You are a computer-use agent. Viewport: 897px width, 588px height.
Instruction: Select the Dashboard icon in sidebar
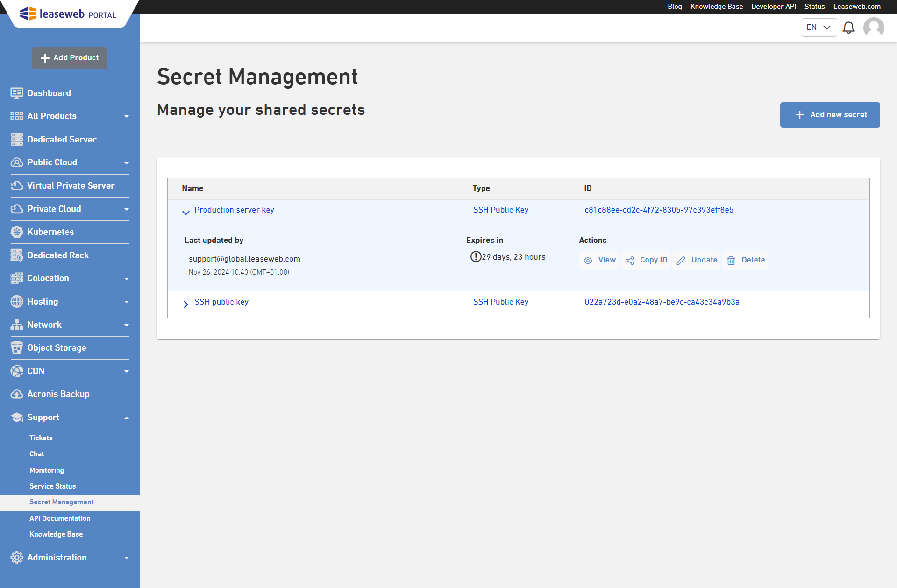click(17, 93)
